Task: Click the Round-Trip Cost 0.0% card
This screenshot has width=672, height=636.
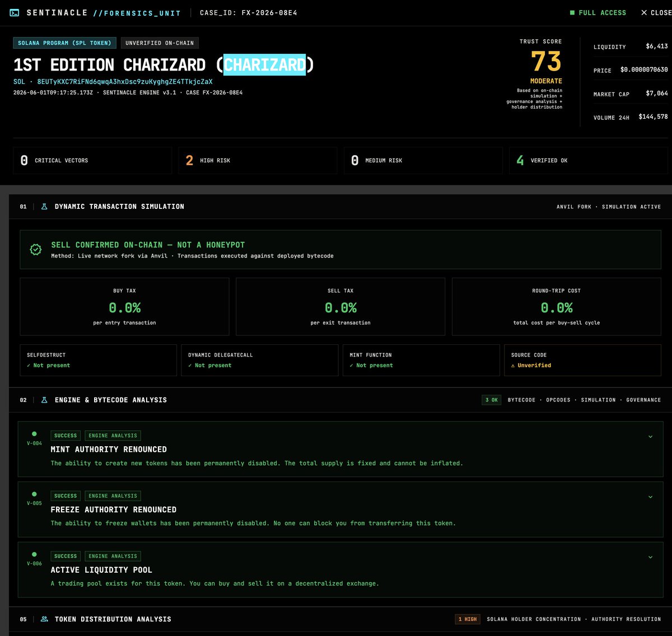Action: (557, 307)
